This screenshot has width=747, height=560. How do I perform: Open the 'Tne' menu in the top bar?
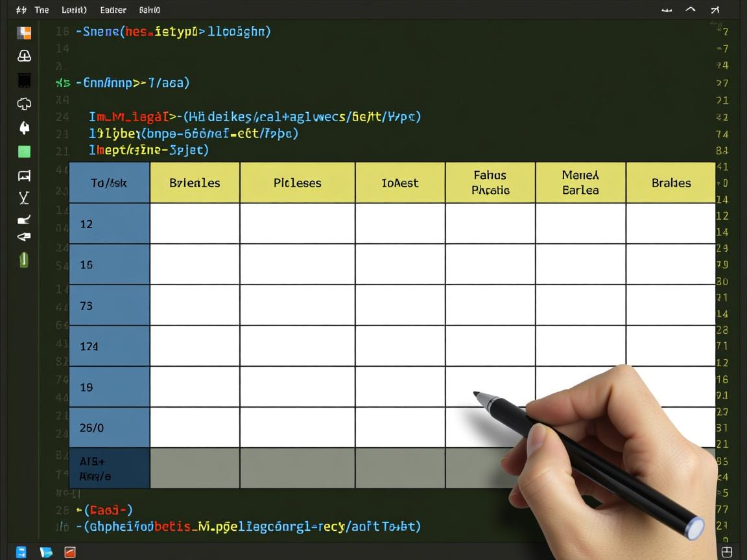(x=41, y=10)
